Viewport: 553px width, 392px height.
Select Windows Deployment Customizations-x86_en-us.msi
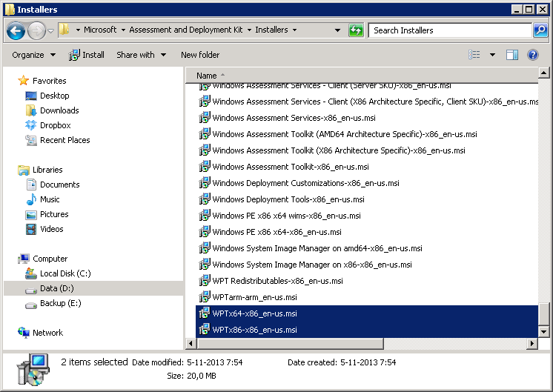(x=299, y=183)
